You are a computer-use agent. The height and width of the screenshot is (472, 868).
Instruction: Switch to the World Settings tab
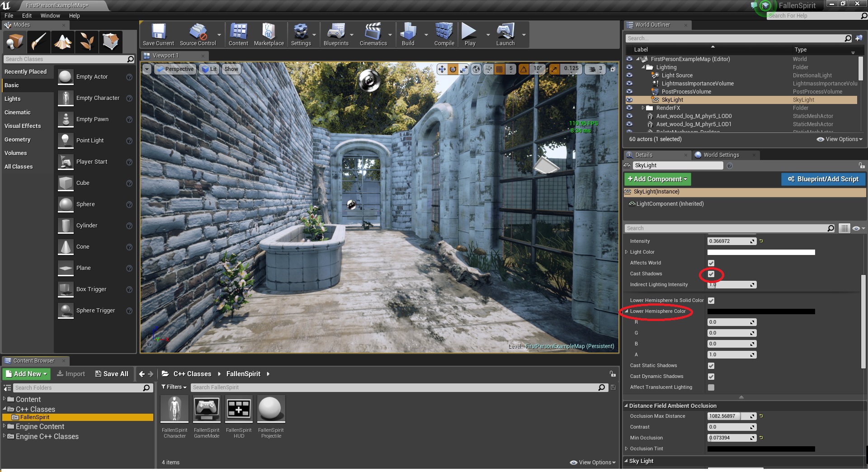click(721, 155)
